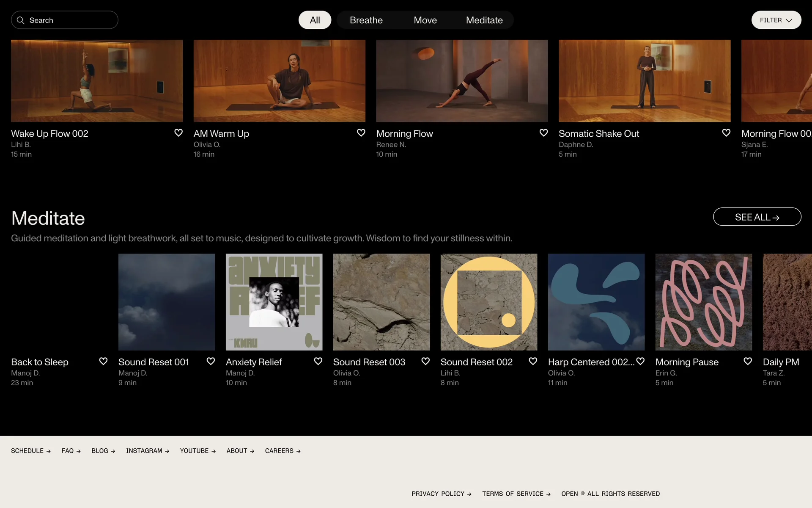
Task: Click SEE ALL for Meditate section
Action: click(x=757, y=217)
